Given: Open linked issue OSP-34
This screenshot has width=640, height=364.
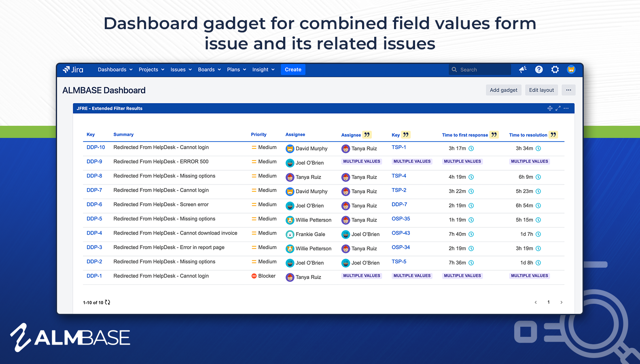Looking at the screenshot, I should (x=401, y=247).
